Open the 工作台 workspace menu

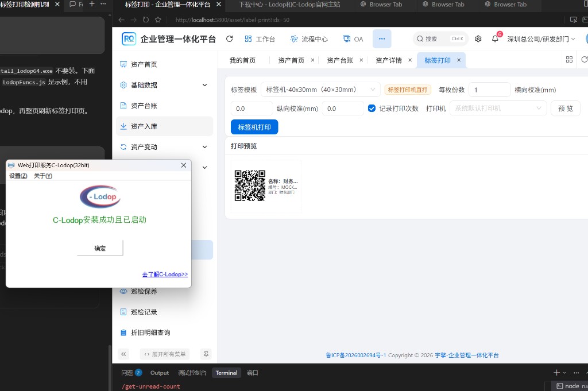260,39
